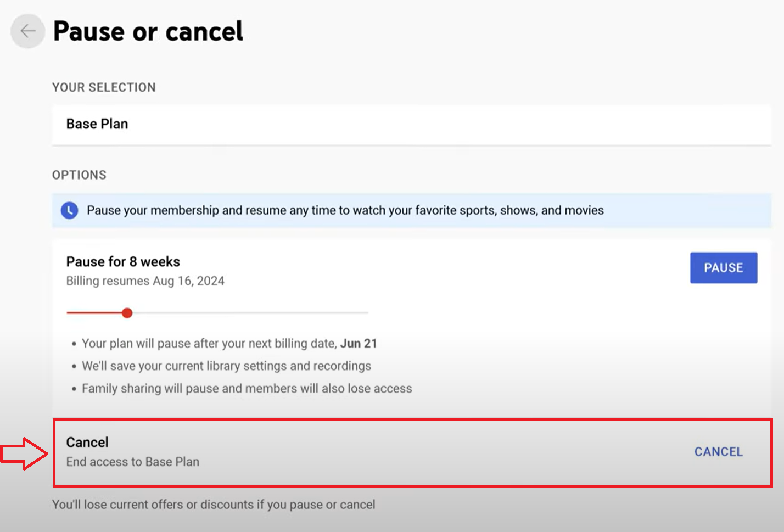Click the red handle on the pause duration slider
Screen dimensions: 784x532
click(x=127, y=312)
